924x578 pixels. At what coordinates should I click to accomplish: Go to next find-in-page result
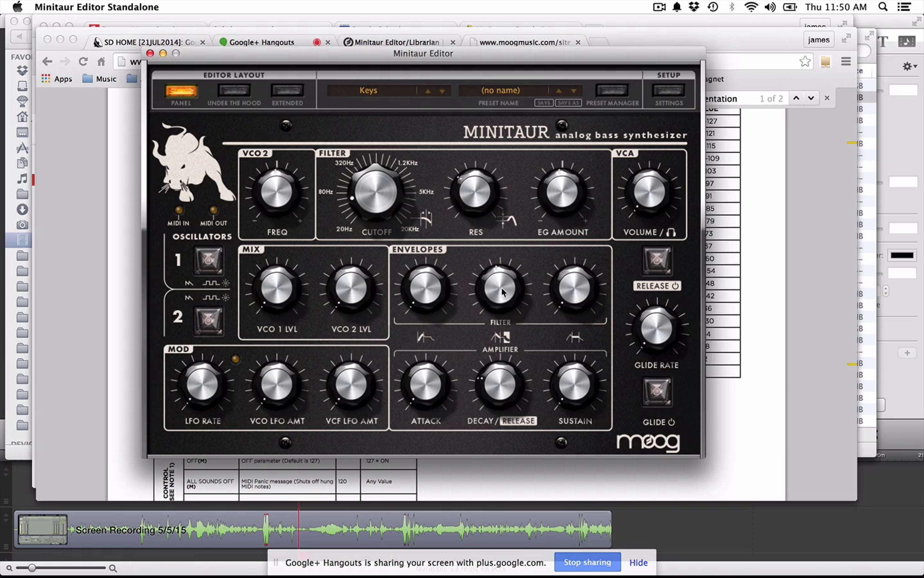(x=811, y=98)
